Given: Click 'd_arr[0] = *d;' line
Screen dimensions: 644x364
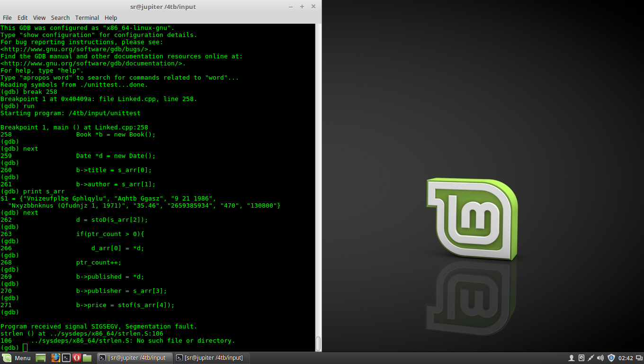Looking at the screenshot, I should (x=117, y=248).
